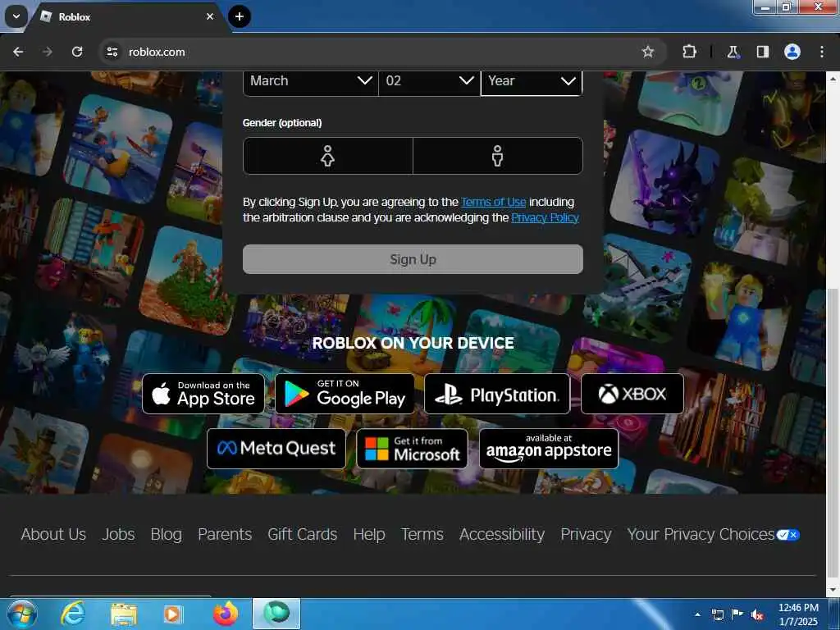Click the scrollbar up arrow
The width and height of the screenshot is (840, 630).
[x=833, y=79]
